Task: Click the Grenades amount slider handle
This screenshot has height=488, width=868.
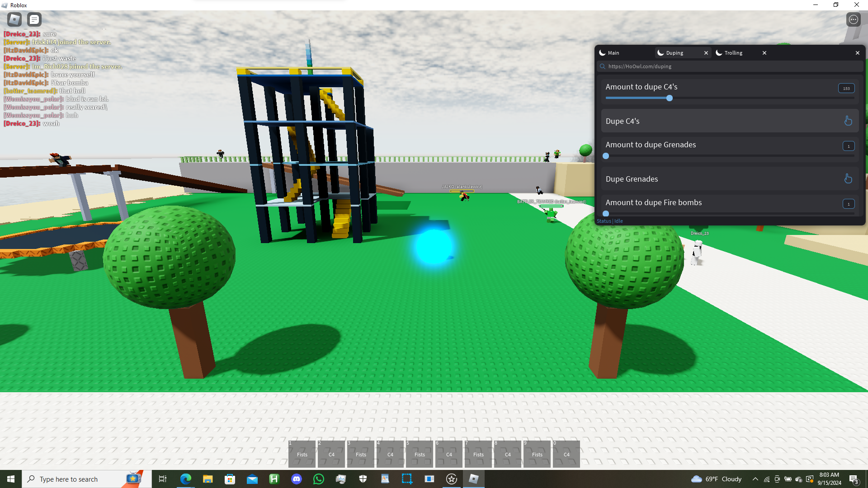Action: [x=606, y=156]
